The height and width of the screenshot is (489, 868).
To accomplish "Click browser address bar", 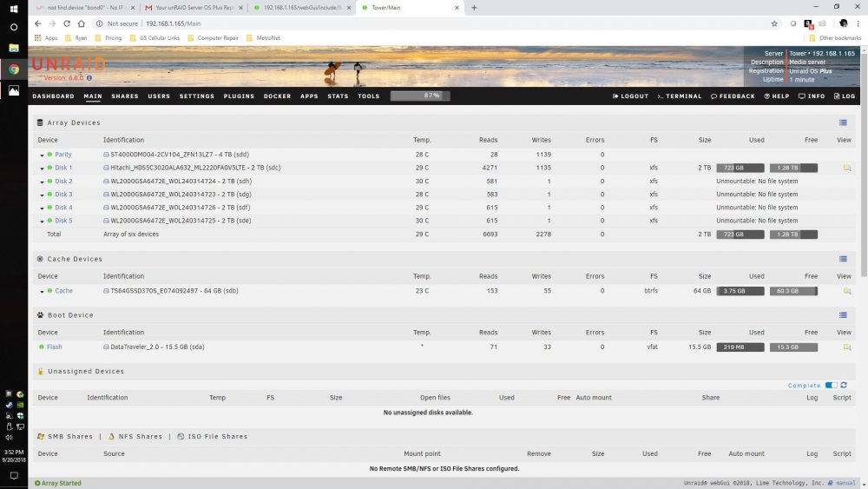I will (431, 23).
